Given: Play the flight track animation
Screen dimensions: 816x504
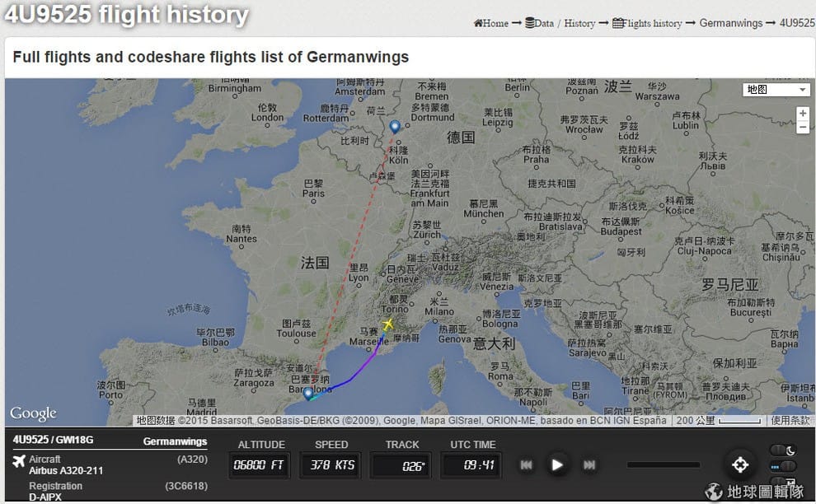Looking at the screenshot, I should [x=557, y=465].
